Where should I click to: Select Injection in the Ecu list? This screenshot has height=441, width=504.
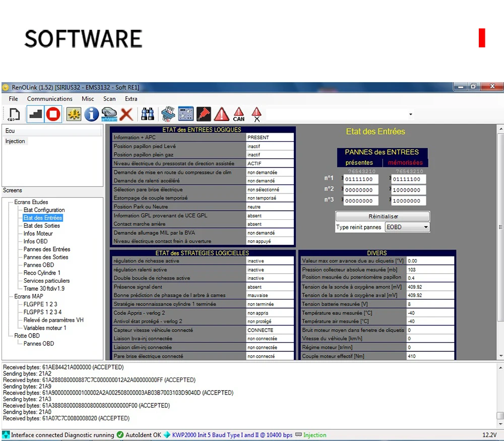(15, 141)
